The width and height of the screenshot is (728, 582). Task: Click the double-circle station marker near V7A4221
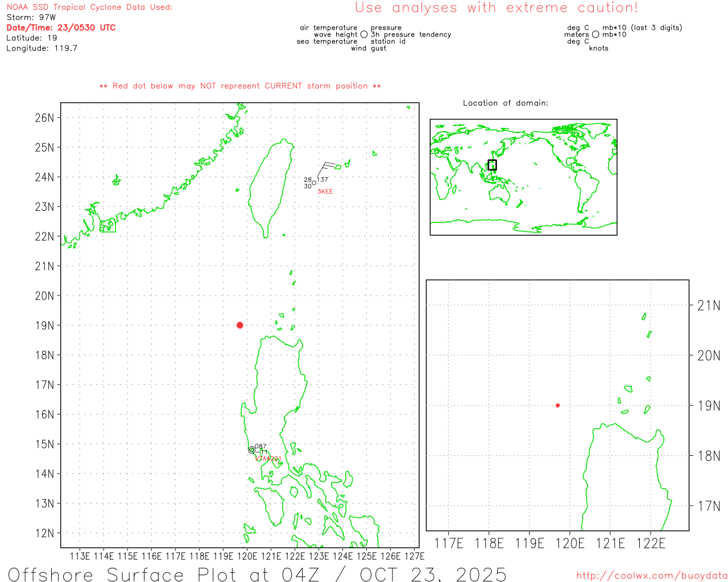pos(252,450)
